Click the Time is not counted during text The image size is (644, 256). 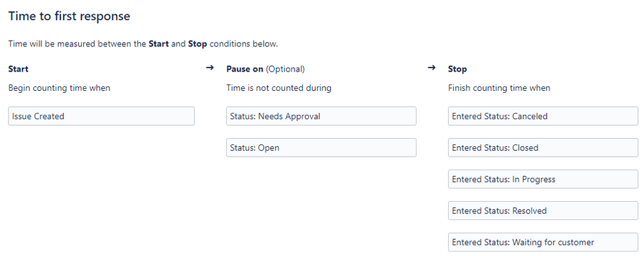click(278, 88)
